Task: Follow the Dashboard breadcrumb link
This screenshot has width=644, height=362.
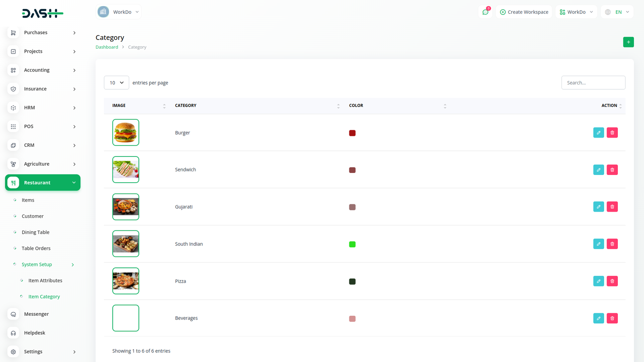Action: click(107, 47)
